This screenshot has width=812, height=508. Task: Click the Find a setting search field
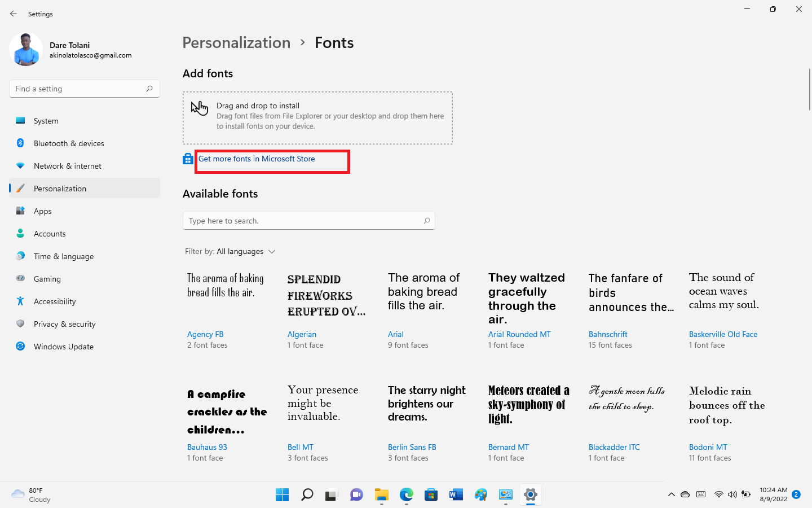point(85,89)
